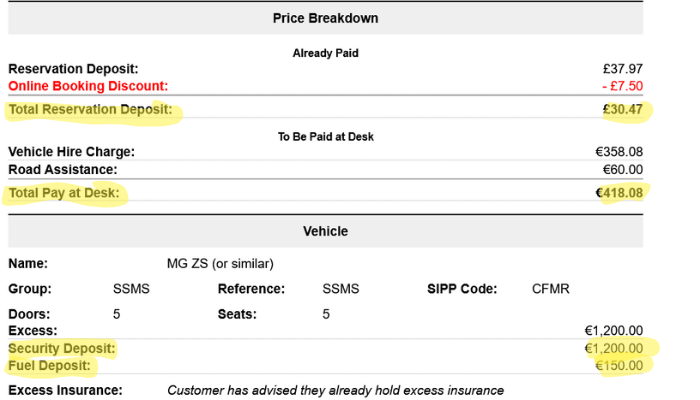Select the Vehicle Hire Charge label
Screen dimensions: 700x400
[x=71, y=152]
